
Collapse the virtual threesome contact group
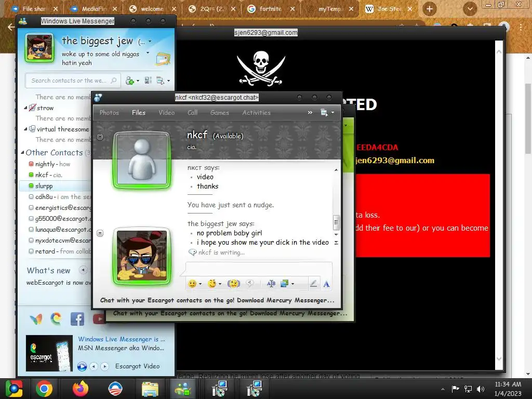point(25,129)
